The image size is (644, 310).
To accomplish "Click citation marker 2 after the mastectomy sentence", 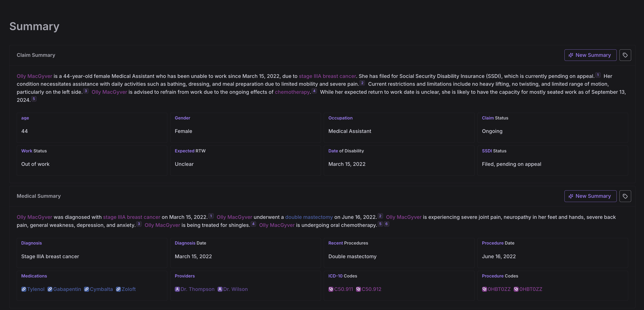I will coord(380,216).
